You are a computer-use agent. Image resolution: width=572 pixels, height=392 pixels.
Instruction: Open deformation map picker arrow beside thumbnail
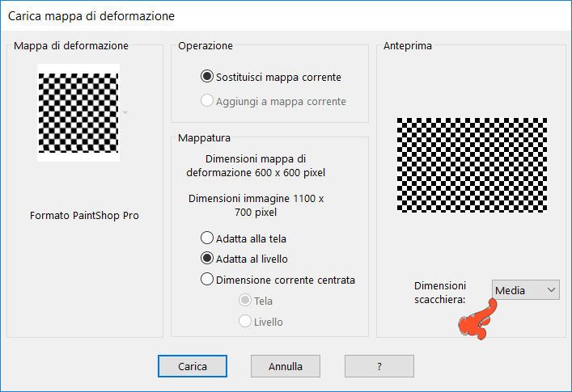[x=125, y=112]
